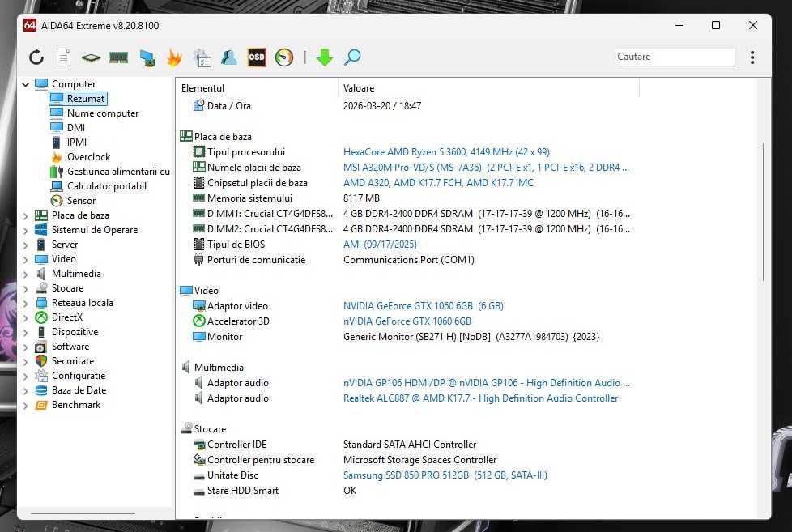Click the right pane vertical scrollbar
This screenshot has width=792, height=532.
pyautogui.click(x=764, y=212)
